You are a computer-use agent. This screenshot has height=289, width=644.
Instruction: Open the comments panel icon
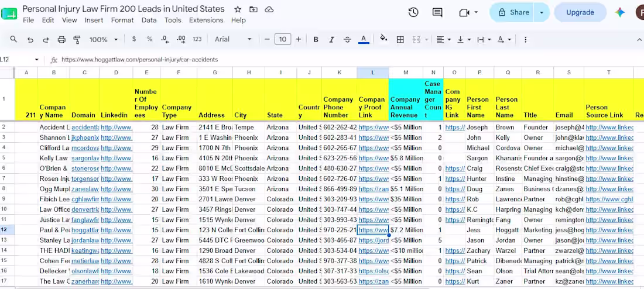437,12
